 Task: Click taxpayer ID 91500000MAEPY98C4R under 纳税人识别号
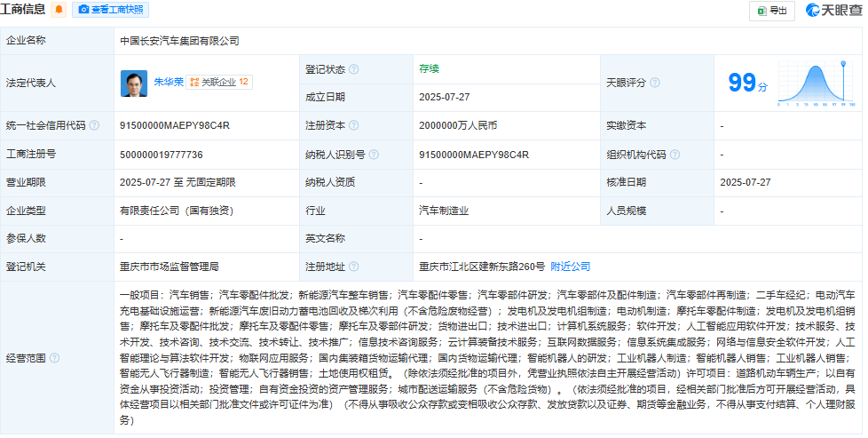tap(474, 155)
